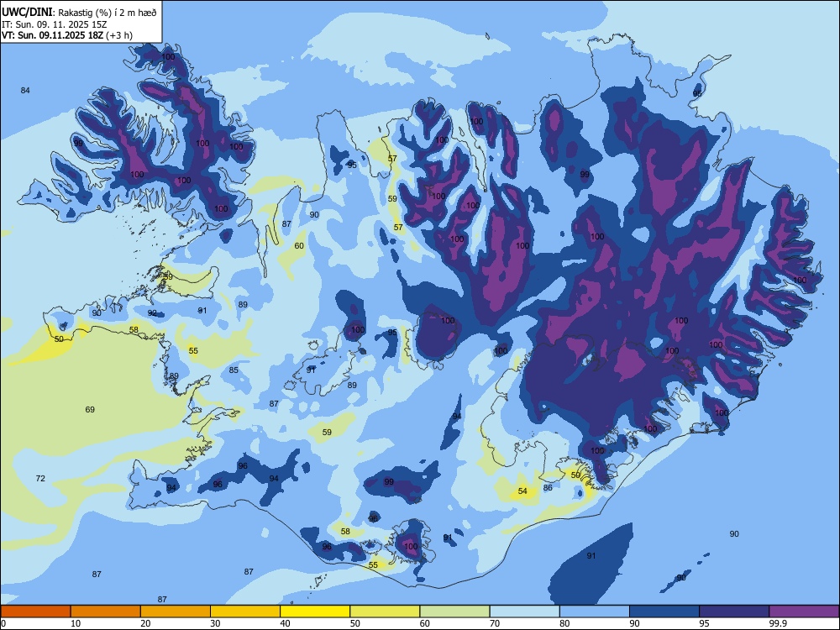Pick the pale yellow 50–60 legend swatch
840x630 pixels.
[x=385, y=612]
